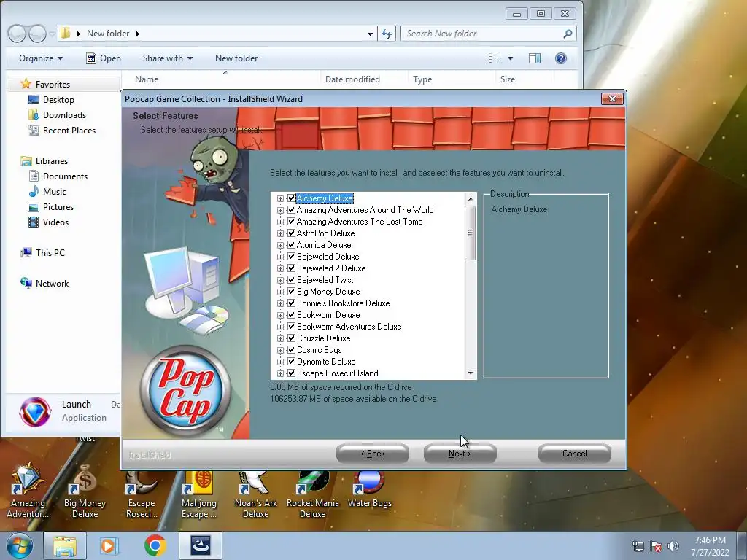Open the Windows Start menu orb

(19, 545)
